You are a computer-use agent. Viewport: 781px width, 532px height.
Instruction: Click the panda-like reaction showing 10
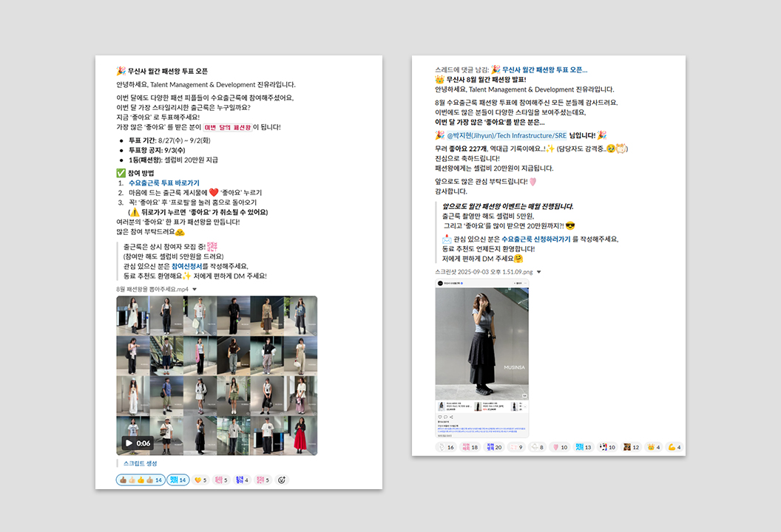[x=607, y=447]
